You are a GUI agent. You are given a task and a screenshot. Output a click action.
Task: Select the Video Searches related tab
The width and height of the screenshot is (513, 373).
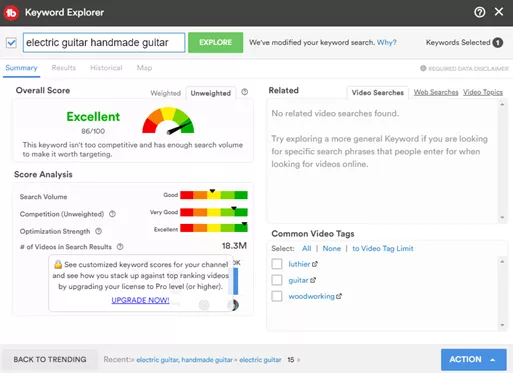[x=378, y=93]
